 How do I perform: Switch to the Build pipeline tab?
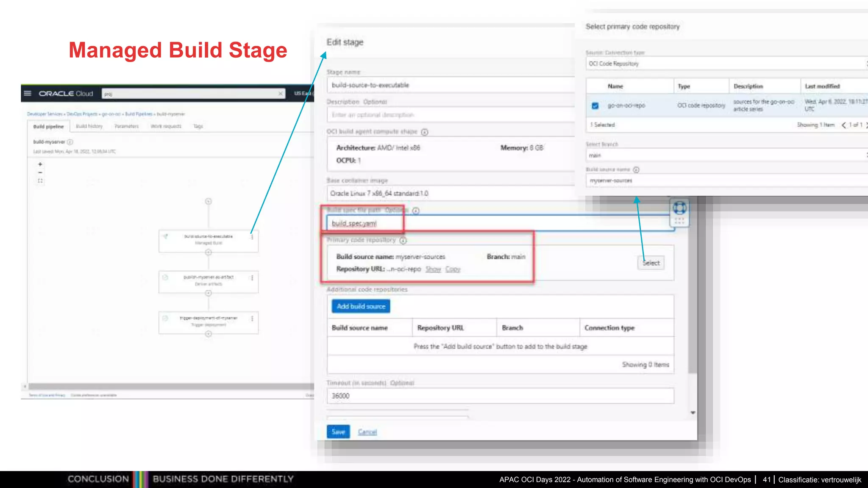[48, 126]
